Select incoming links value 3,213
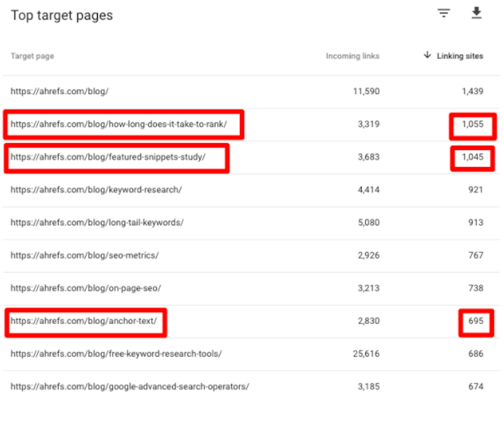The width and height of the screenshot is (504, 423). (x=369, y=288)
